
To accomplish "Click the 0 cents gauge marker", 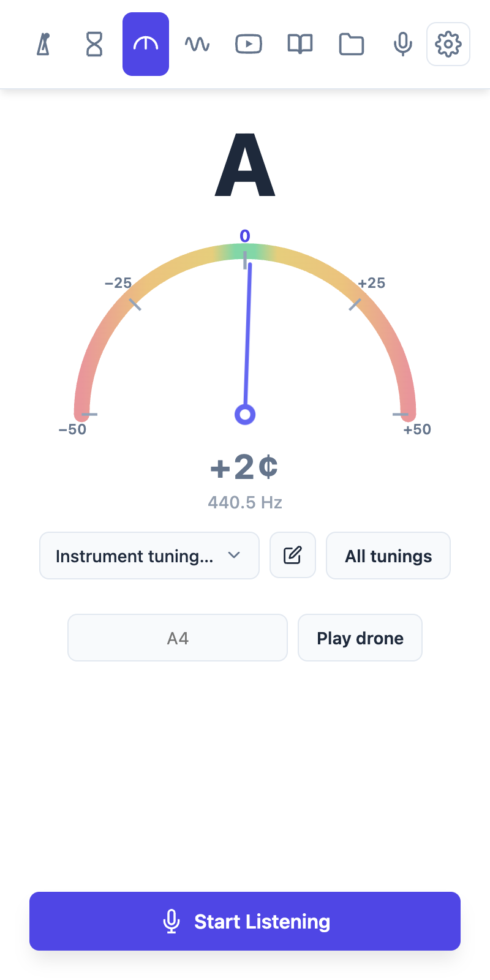I will click(x=245, y=236).
